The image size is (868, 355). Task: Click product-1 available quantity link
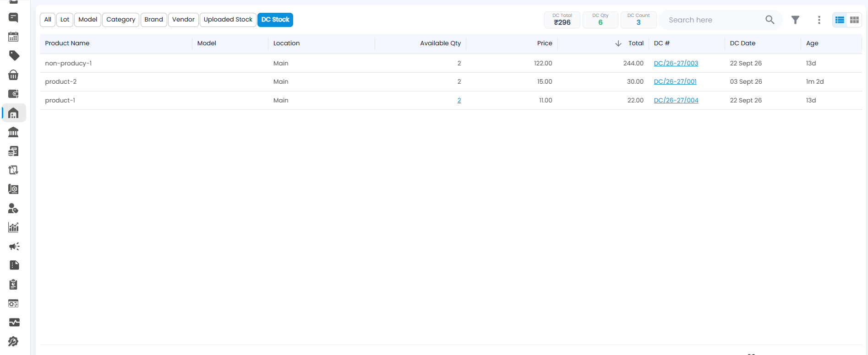click(x=459, y=100)
